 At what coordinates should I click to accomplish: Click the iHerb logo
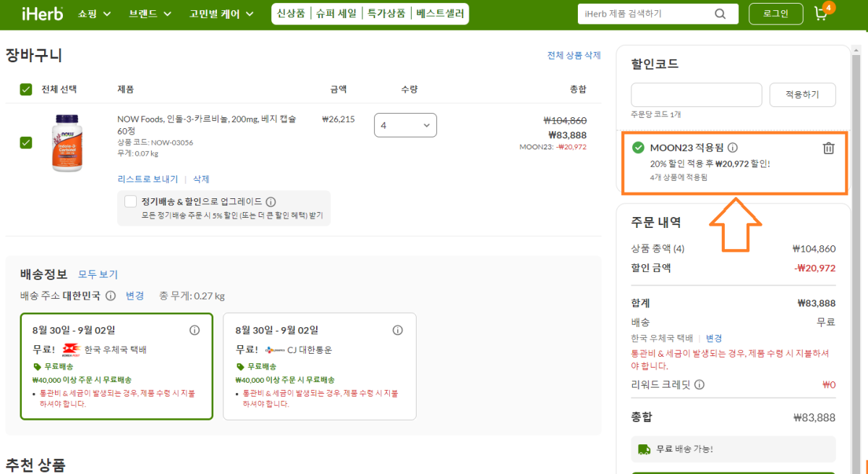41,13
